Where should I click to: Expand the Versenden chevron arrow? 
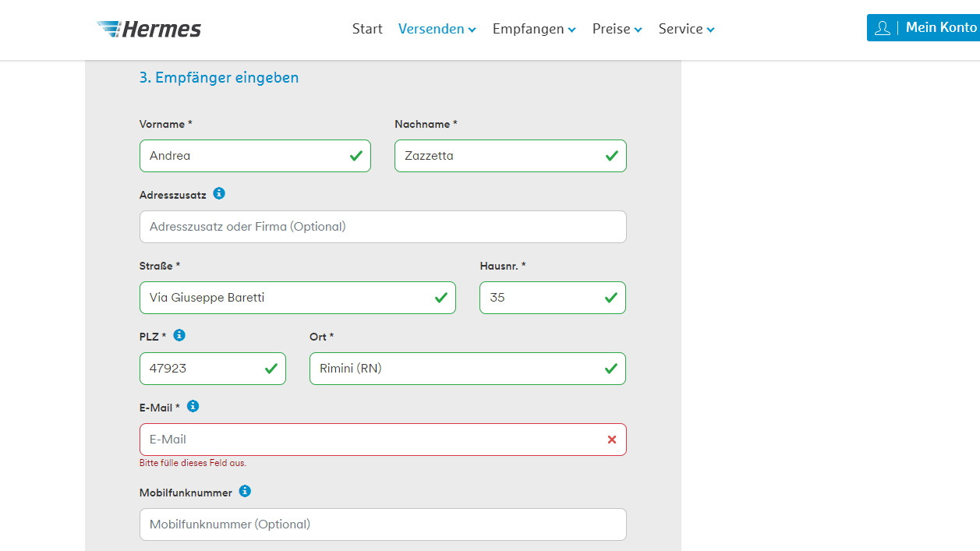coord(472,30)
